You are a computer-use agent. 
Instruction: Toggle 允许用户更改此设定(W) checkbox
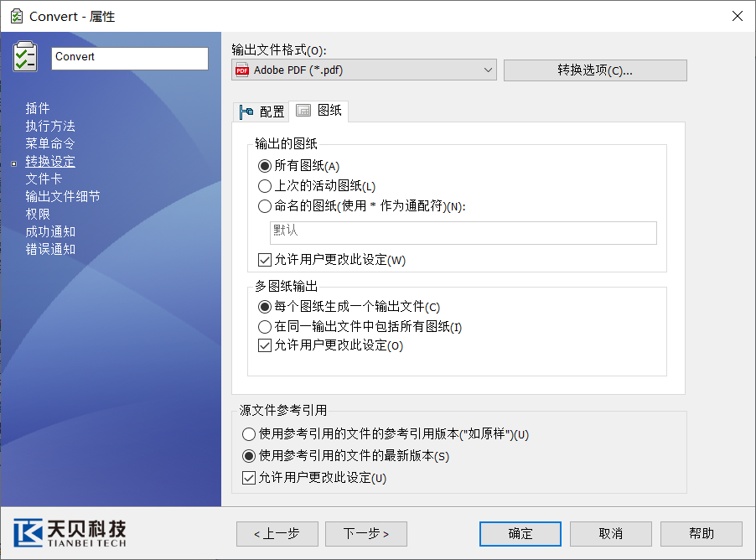click(x=266, y=260)
